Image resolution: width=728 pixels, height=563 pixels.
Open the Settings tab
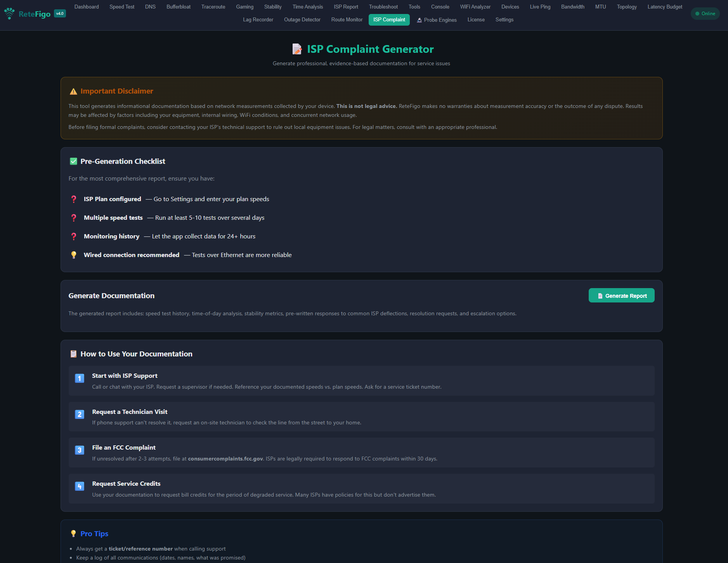(x=504, y=20)
